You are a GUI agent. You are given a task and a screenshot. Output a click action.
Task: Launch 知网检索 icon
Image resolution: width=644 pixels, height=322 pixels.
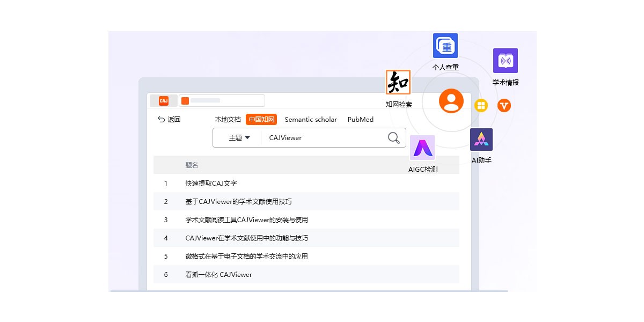click(x=398, y=82)
